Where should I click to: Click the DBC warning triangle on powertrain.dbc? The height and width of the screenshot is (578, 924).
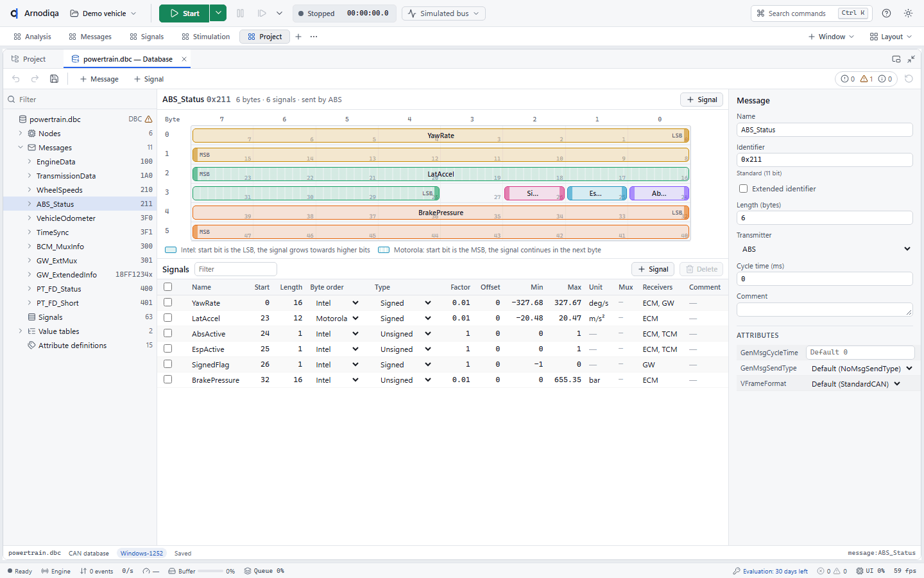pyautogui.click(x=149, y=119)
